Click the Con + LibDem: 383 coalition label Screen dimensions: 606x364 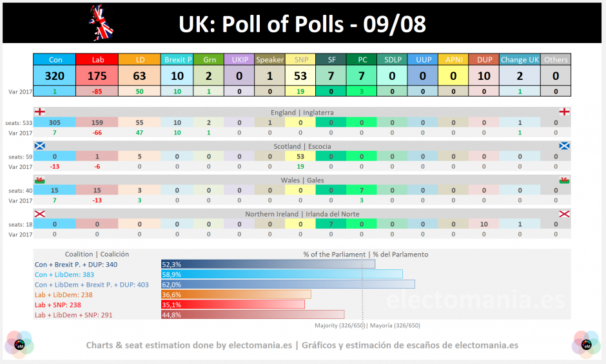coord(64,274)
